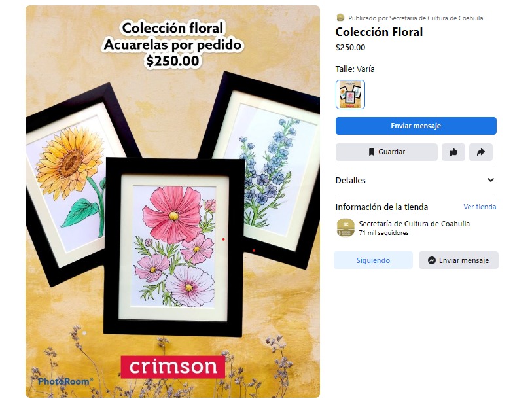The image size is (532, 405).
Task: Click the thumbs-up like icon
Action: (453, 152)
